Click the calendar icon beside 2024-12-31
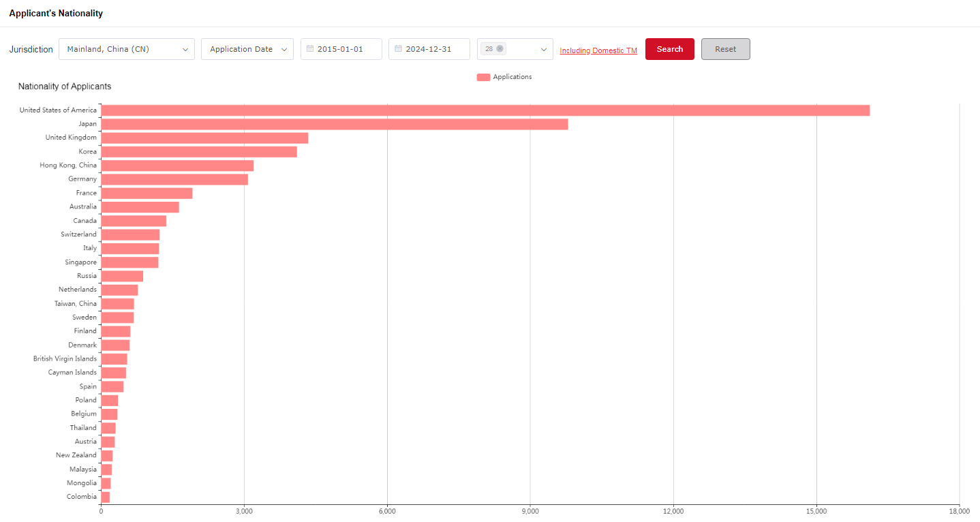The height and width of the screenshot is (522, 980). click(x=398, y=49)
